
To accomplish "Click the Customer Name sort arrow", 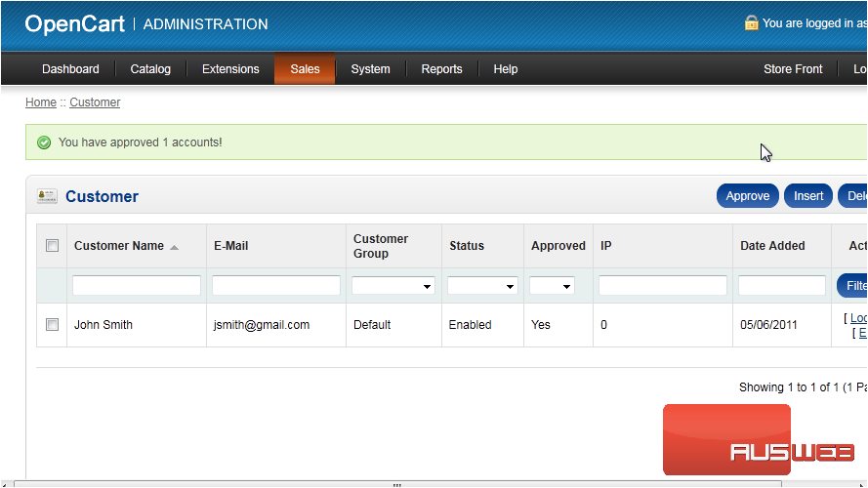I will (174, 247).
